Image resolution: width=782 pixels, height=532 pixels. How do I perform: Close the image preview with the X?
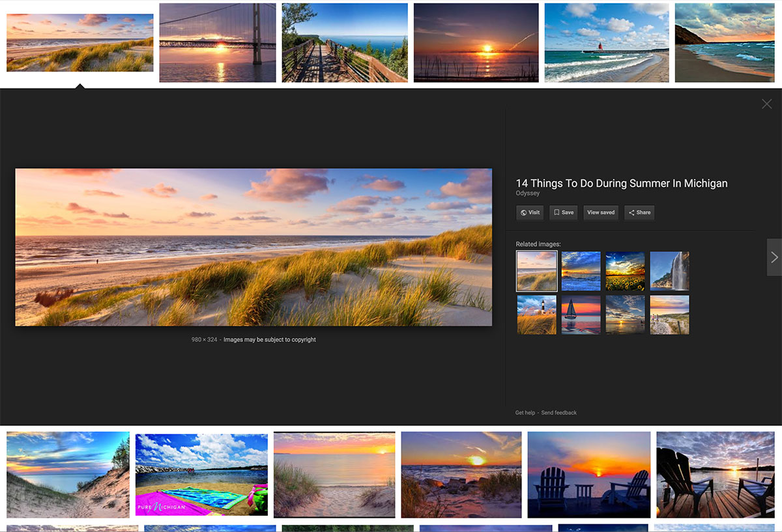click(766, 104)
